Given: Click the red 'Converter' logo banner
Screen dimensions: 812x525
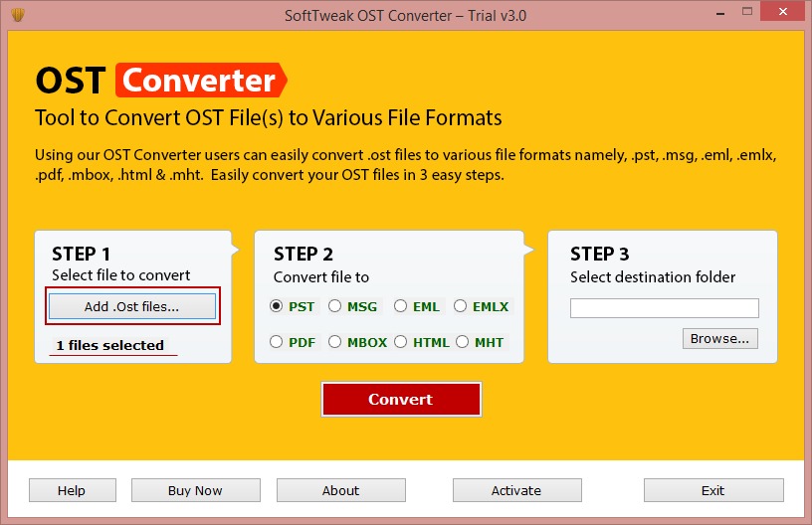Looking at the screenshot, I should click(x=201, y=81).
